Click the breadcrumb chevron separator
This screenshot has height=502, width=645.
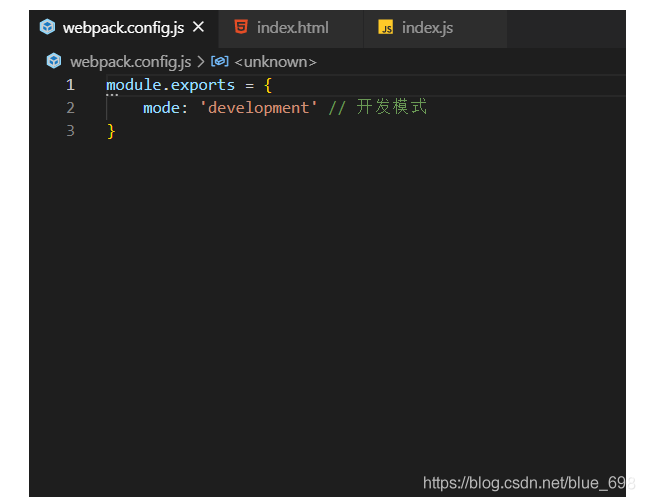point(200,62)
